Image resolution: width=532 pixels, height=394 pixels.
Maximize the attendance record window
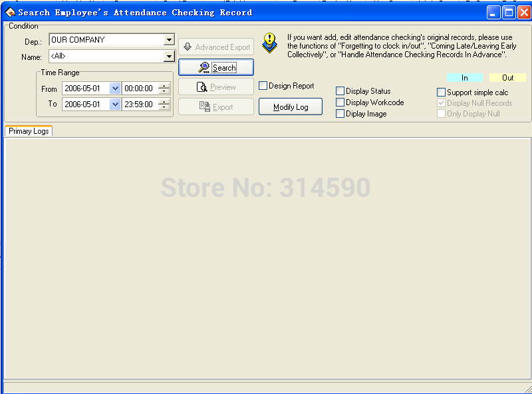(508, 12)
